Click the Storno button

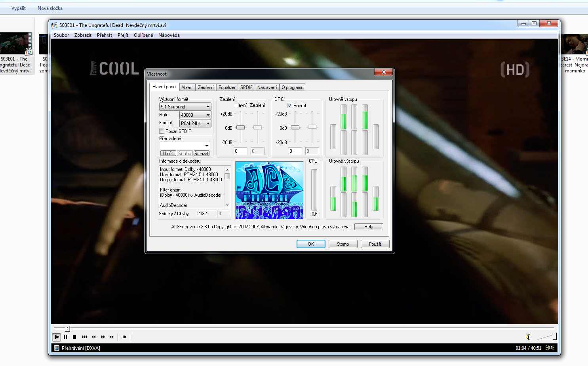coord(343,244)
